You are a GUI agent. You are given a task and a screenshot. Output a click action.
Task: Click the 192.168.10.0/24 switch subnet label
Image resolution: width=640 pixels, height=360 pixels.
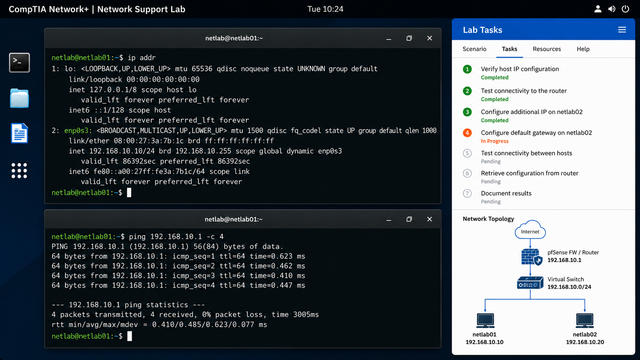coord(569,287)
